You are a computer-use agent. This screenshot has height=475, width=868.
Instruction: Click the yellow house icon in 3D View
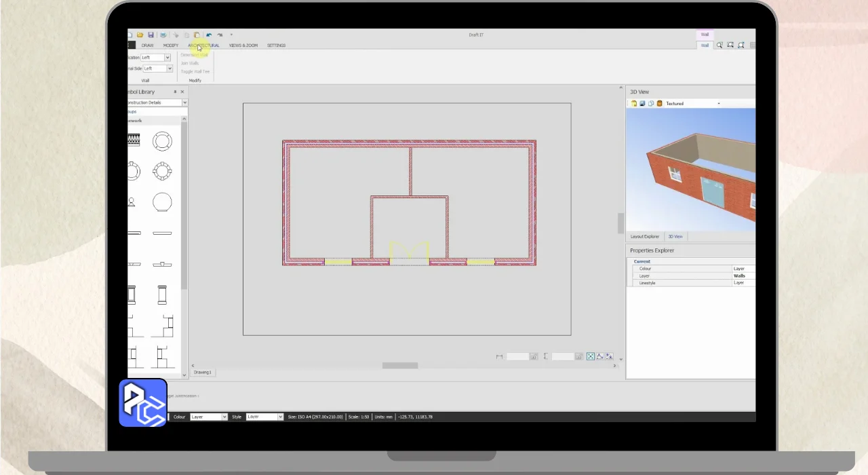(x=634, y=104)
